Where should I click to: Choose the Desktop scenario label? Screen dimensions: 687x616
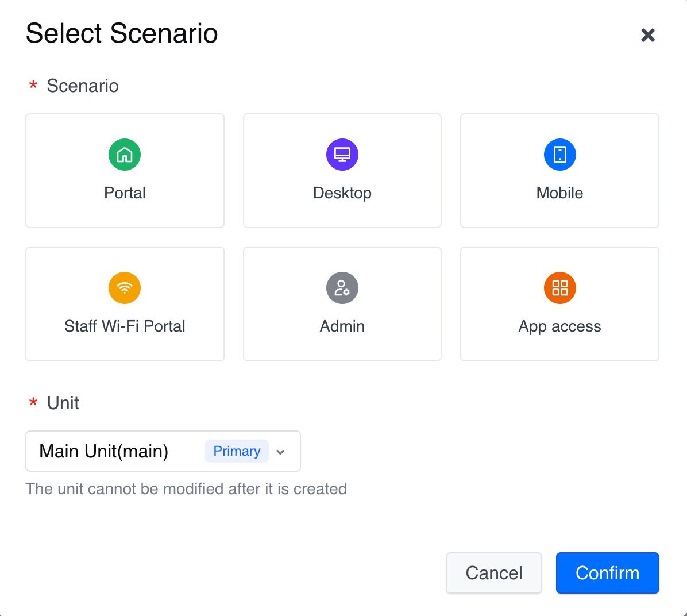342,193
